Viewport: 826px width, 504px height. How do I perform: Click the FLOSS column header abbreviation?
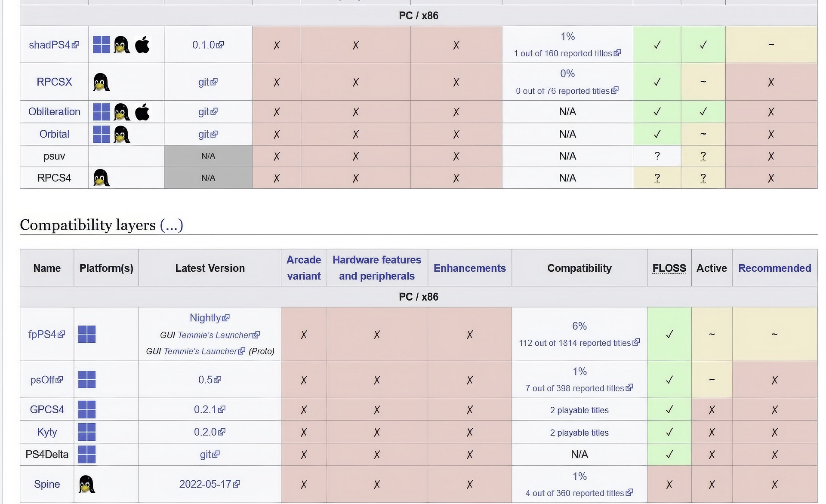pyautogui.click(x=669, y=268)
